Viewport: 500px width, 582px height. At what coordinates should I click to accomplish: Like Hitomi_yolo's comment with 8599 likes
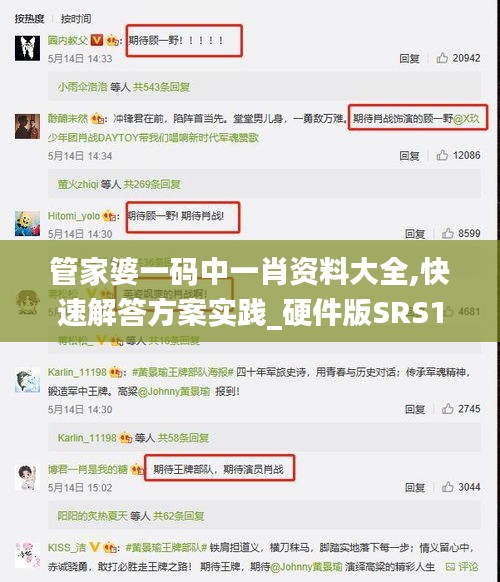click(448, 233)
